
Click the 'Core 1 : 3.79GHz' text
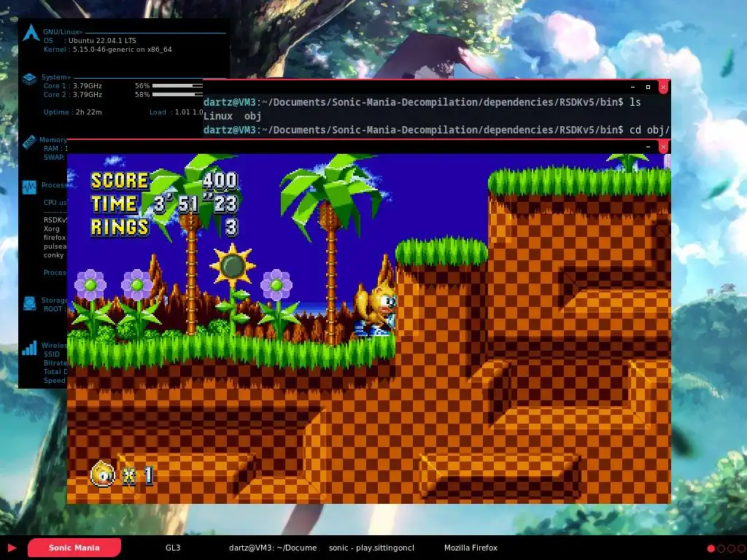pyautogui.click(x=72, y=86)
